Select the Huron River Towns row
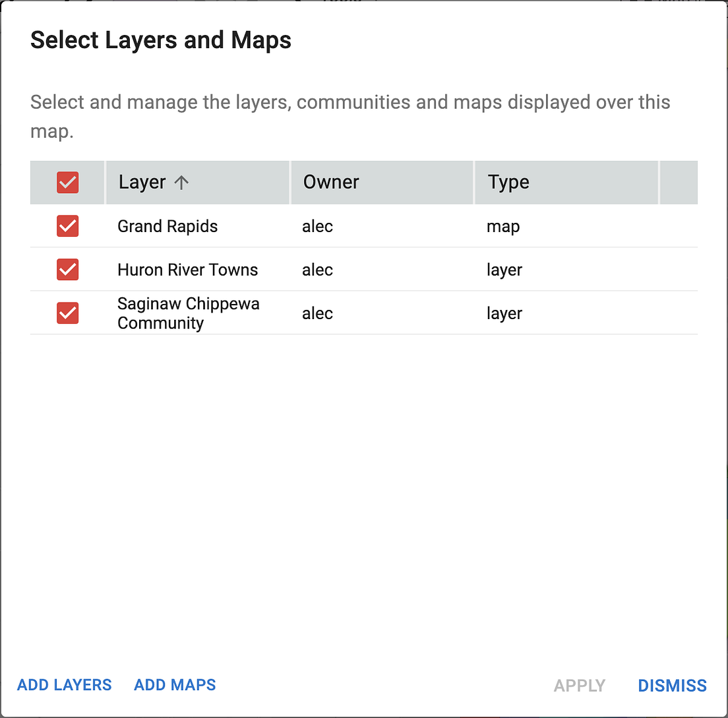Screen dimensions: 728x718 pos(187,269)
